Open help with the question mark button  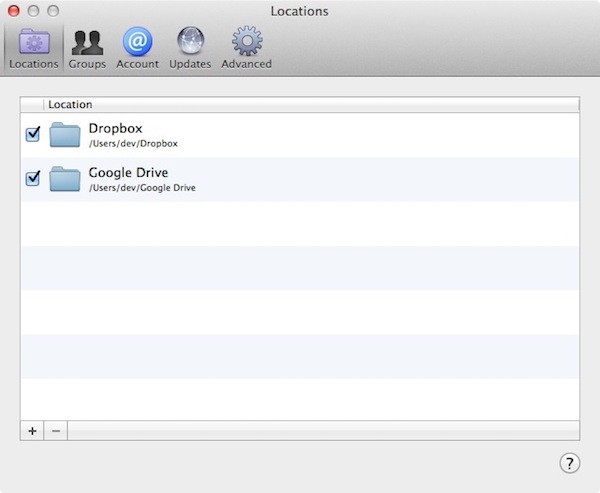click(x=569, y=464)
